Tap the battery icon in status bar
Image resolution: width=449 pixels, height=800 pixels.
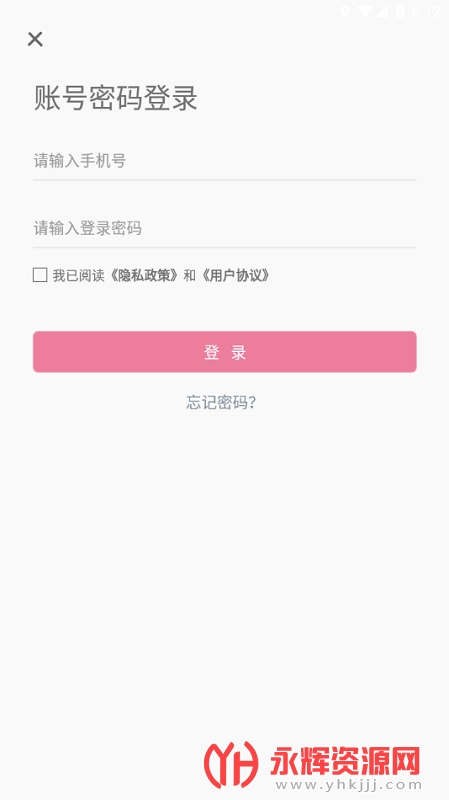[x=401, y=11]
